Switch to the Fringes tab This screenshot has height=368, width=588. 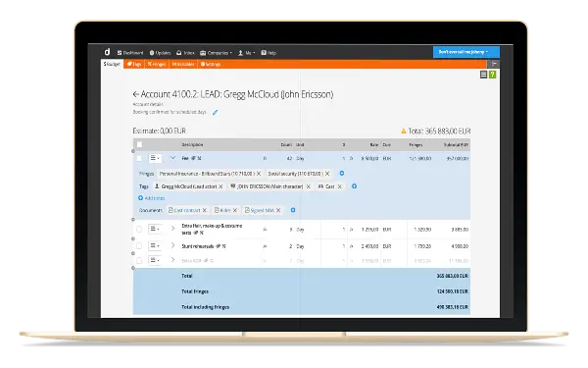(x=157, y=64)
